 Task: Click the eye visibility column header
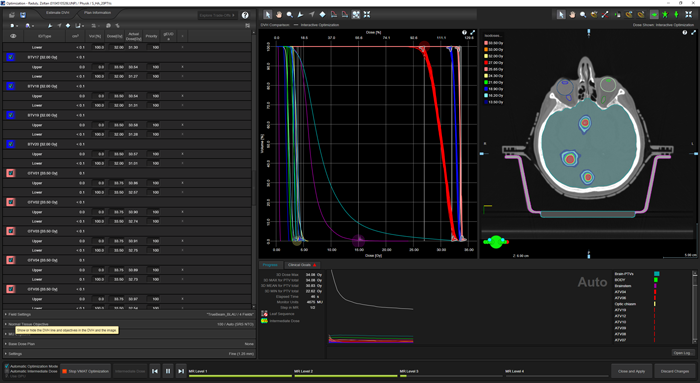13,36
